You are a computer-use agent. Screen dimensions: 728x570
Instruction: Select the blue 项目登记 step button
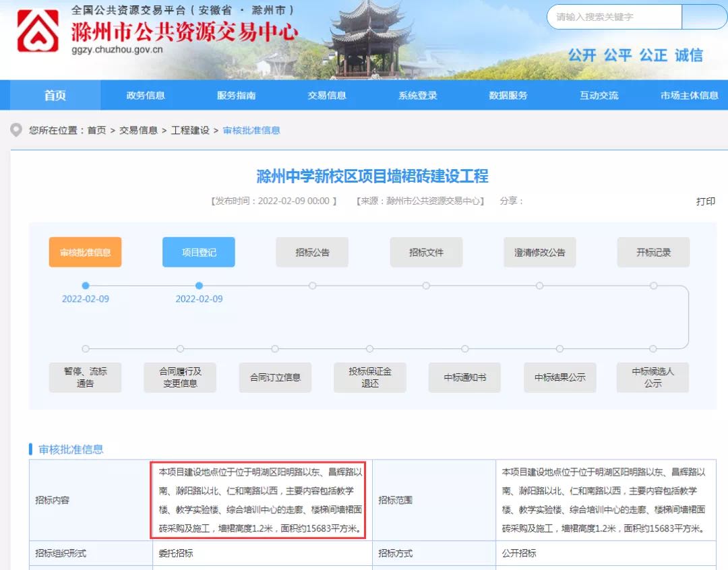point(199,253)
